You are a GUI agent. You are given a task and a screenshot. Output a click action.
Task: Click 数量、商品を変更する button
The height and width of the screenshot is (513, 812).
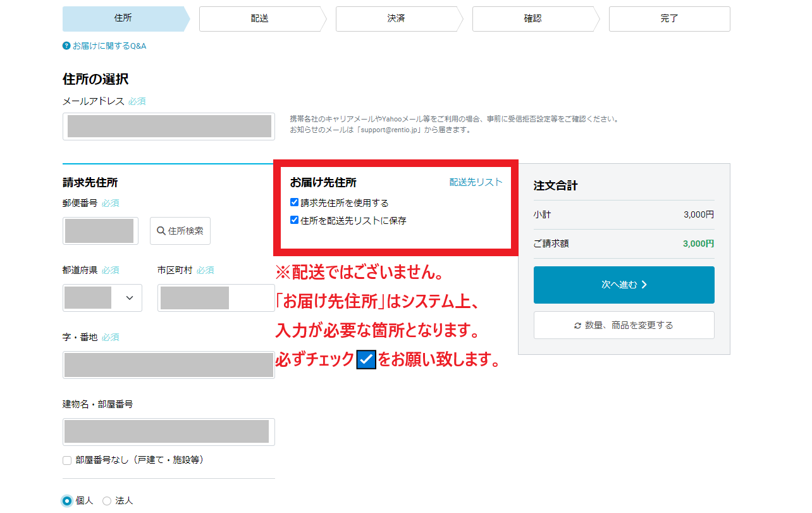point(624,325)
